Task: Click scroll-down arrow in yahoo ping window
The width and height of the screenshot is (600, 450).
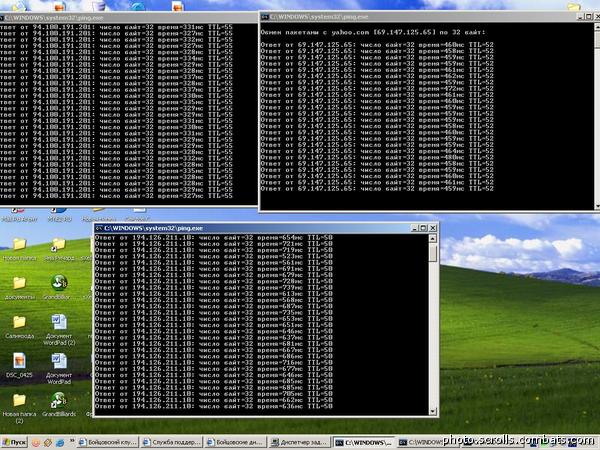Action: tap(597, 206)
